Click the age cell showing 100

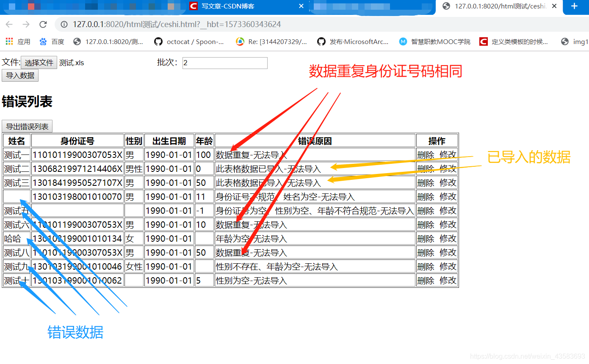[204, 155]
